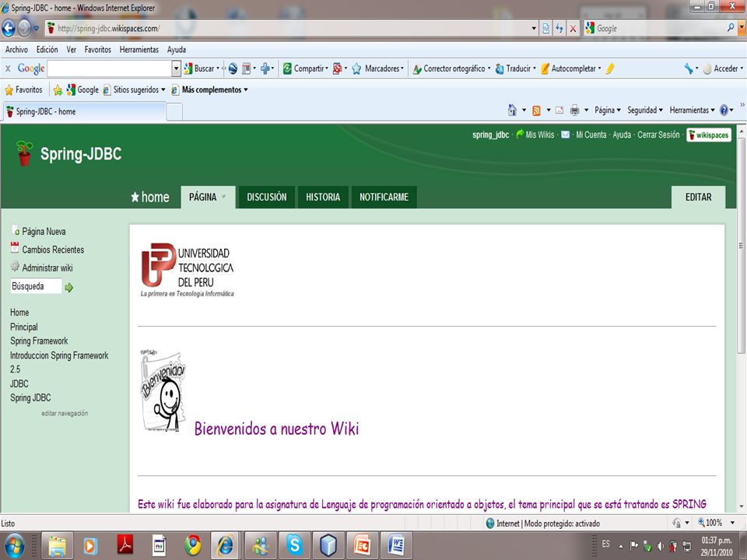The image size is (747, 560).
Task: Open the Herramientas command bar dropdown
Action: click(693, 110)
